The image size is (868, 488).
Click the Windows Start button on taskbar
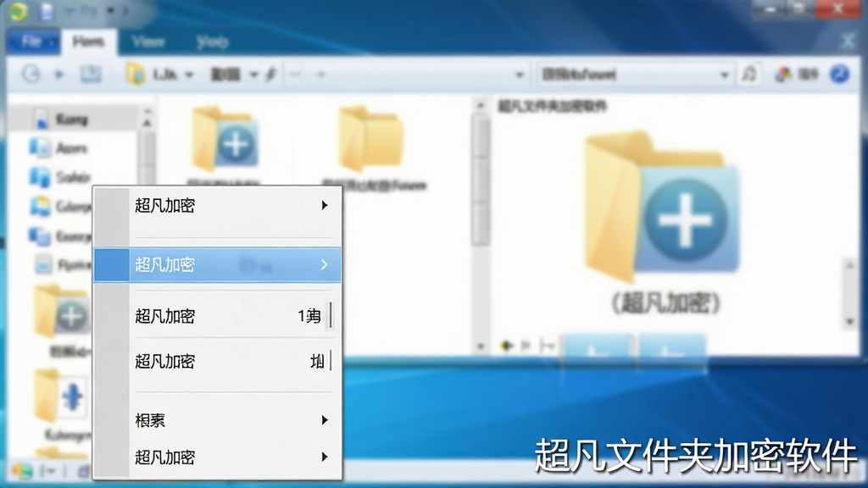(x=21, y=471)
